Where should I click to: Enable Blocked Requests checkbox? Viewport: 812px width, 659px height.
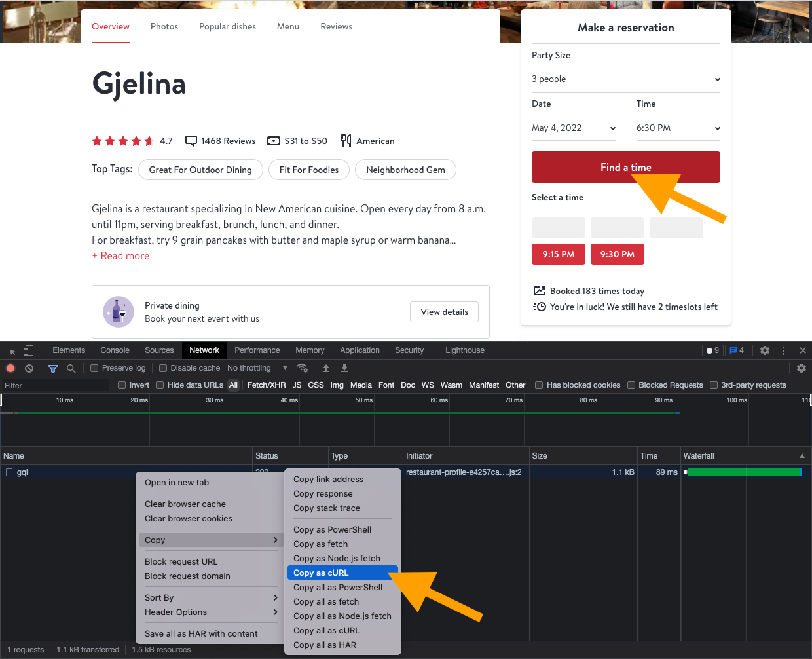click(x=631, y=385)
